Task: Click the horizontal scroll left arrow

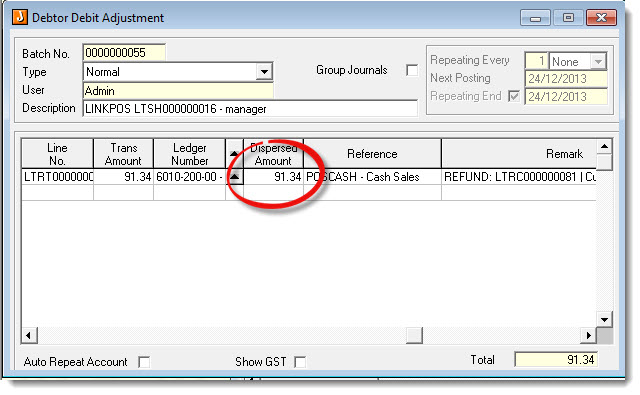Action: (x=29, y=335)
